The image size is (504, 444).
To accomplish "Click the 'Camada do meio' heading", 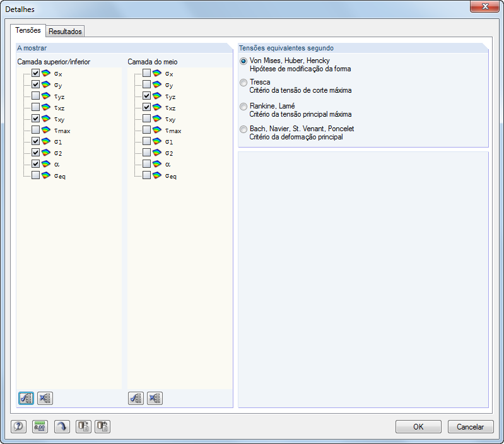I will coord(153,62).
